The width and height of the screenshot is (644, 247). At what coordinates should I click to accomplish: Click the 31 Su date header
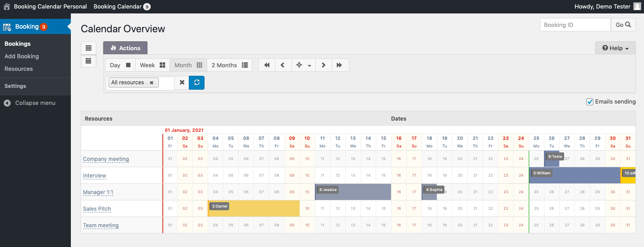point(628,142)
